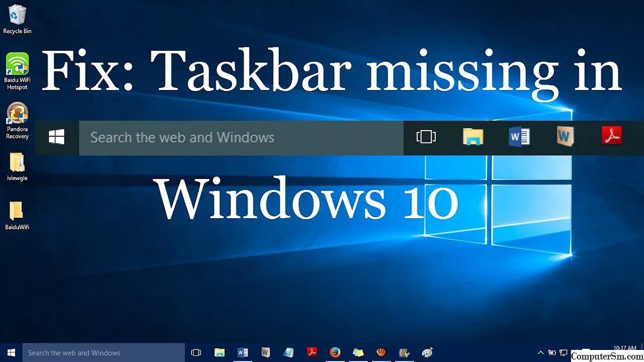Click the bottom taskbar search box
The image size is (644, 362).
coord(104,352)
